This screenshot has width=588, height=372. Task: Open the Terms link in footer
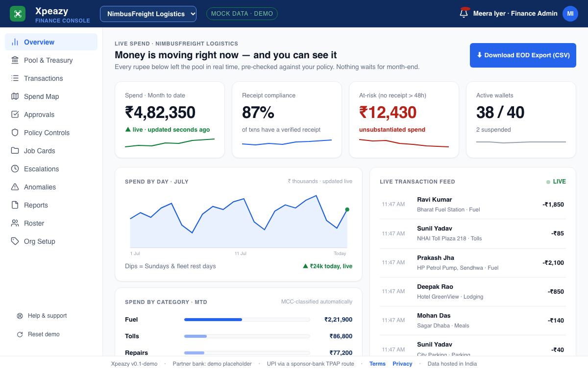(x=377, y=364)
